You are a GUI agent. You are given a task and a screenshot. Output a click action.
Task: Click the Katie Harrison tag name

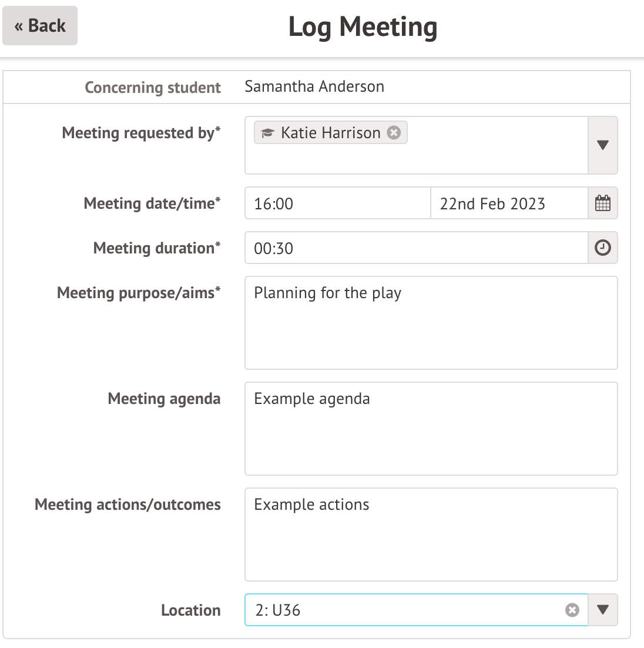[x=331, y=133]
